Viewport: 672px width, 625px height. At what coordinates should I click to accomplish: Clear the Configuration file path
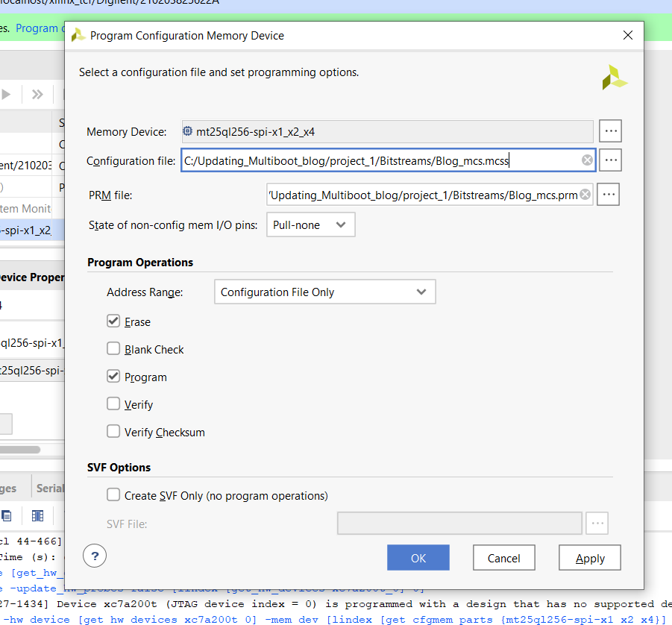tap(587, 160)
